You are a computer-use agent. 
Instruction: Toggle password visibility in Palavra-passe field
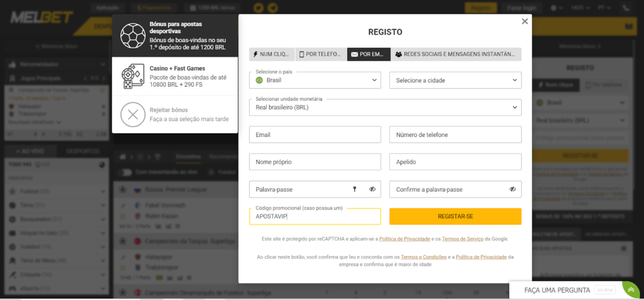[x=372, y=189]
